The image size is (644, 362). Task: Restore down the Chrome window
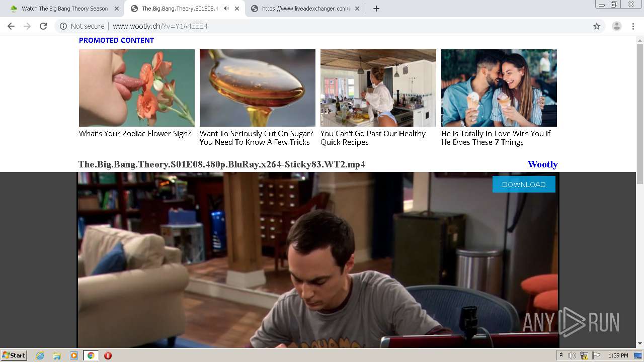tap(614, 5)
